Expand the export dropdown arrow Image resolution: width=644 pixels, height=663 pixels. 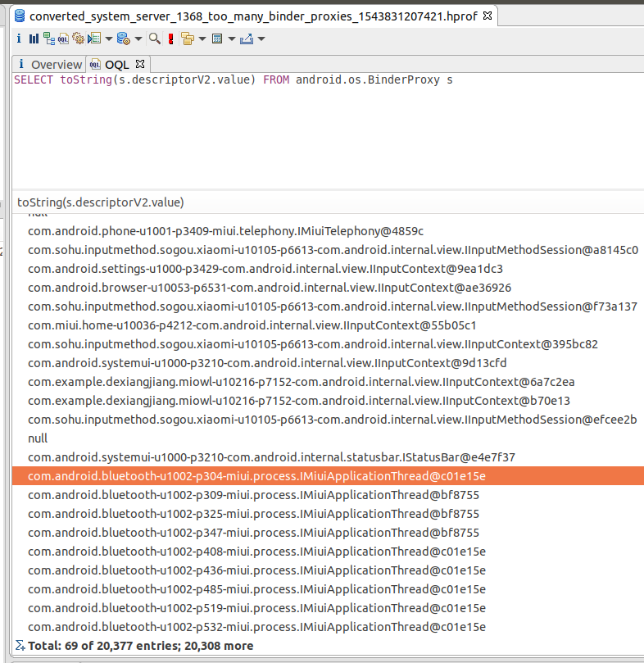(261, 39)
